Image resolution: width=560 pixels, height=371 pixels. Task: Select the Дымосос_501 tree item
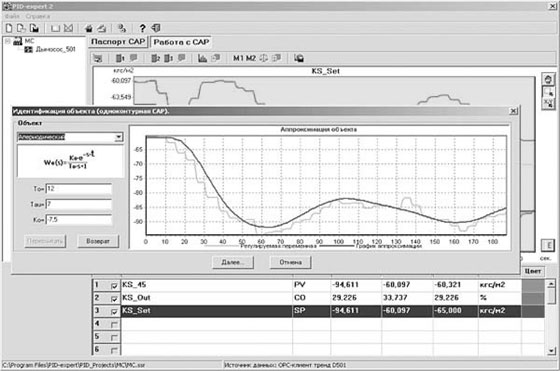(x=55, y=50)
